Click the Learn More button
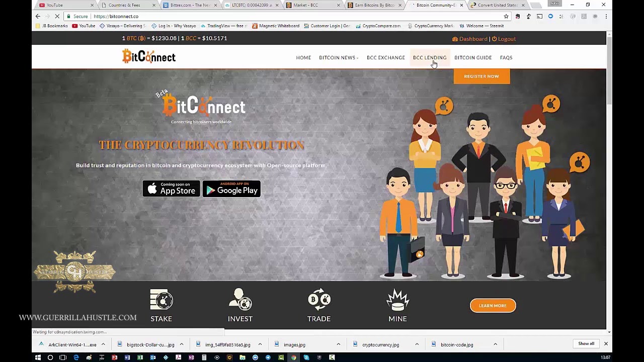The height and width of the screenshot is (362, 644). (x=493, y=306)
